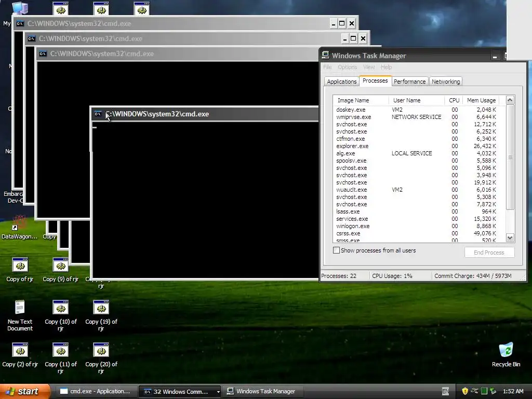Image resolution: width=532 pixels, height=399 pixels.
Task: Switch to the Performance tab
Action: point(409,82)
